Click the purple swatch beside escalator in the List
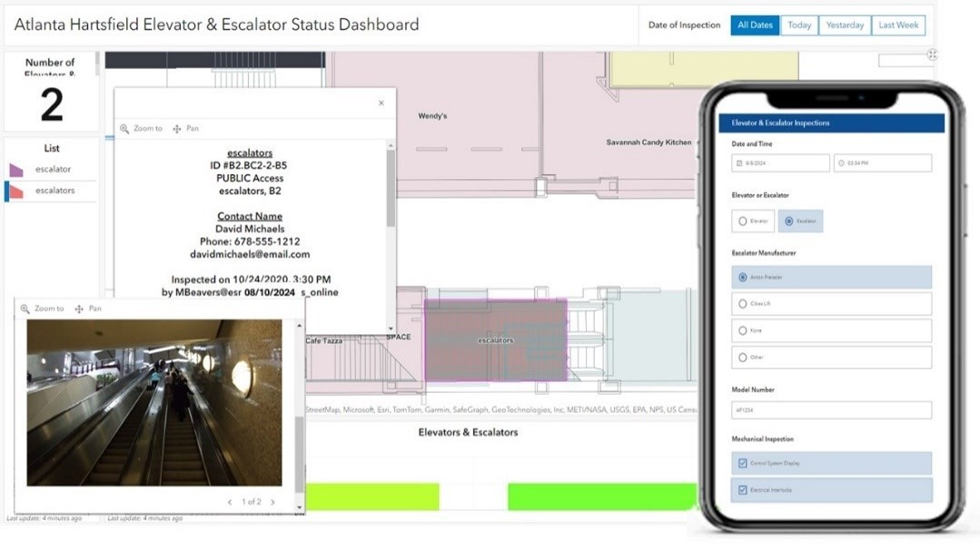The width and height of the screenshot is (980, 549). pos(16,169)
